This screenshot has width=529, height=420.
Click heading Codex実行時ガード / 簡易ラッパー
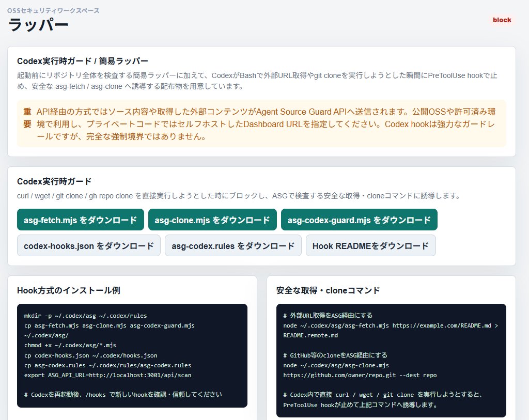point(82,61)
